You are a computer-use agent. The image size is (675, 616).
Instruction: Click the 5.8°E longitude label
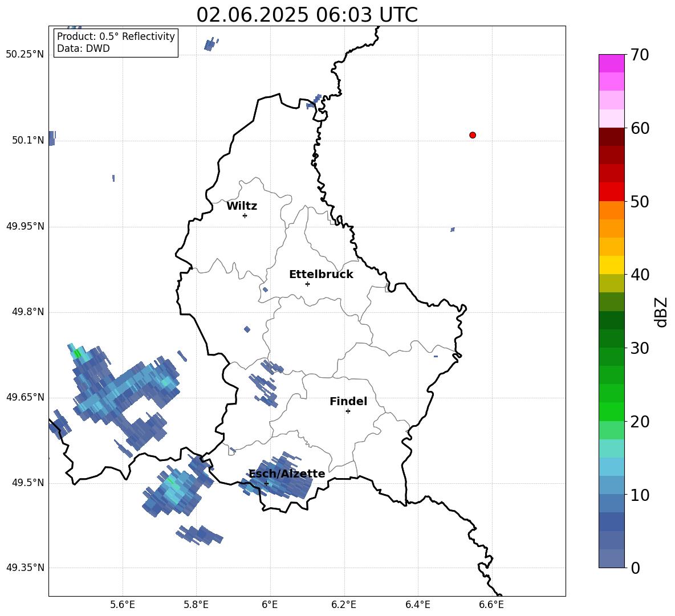(196, 605)
